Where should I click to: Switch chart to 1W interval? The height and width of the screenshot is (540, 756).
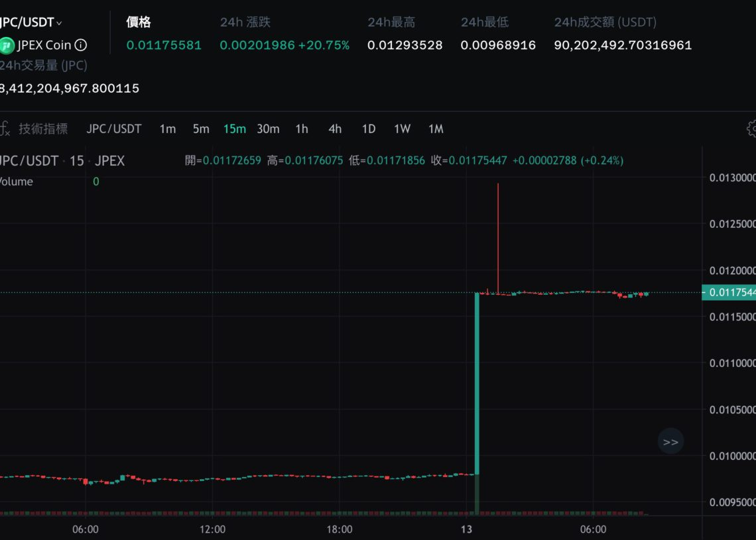402,129
